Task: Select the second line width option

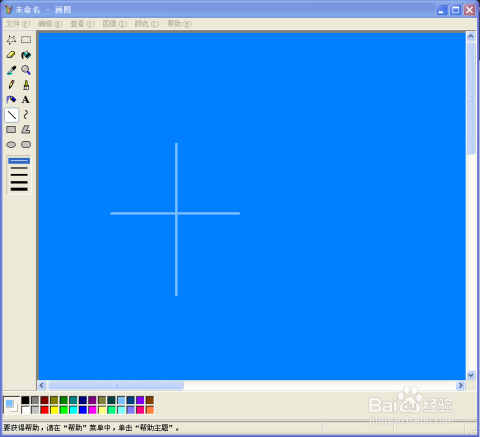Action: point(19,168)
